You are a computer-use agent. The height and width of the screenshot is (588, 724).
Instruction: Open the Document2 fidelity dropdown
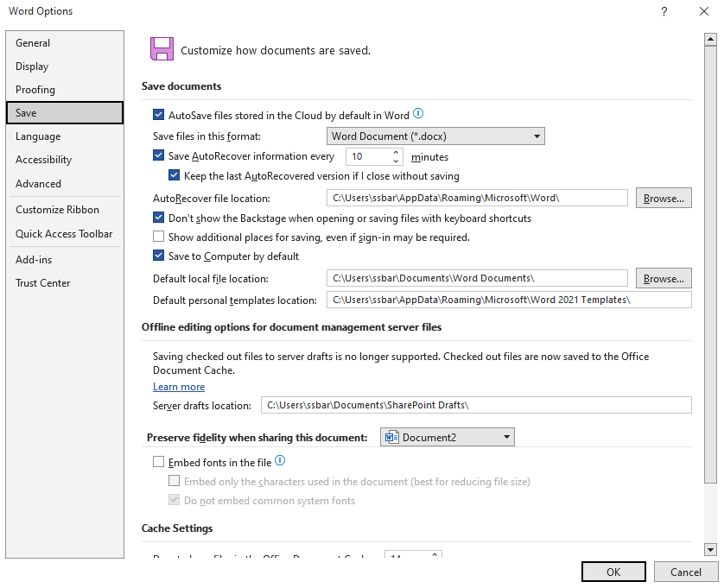pyautogui.click(x=447, y=437)
